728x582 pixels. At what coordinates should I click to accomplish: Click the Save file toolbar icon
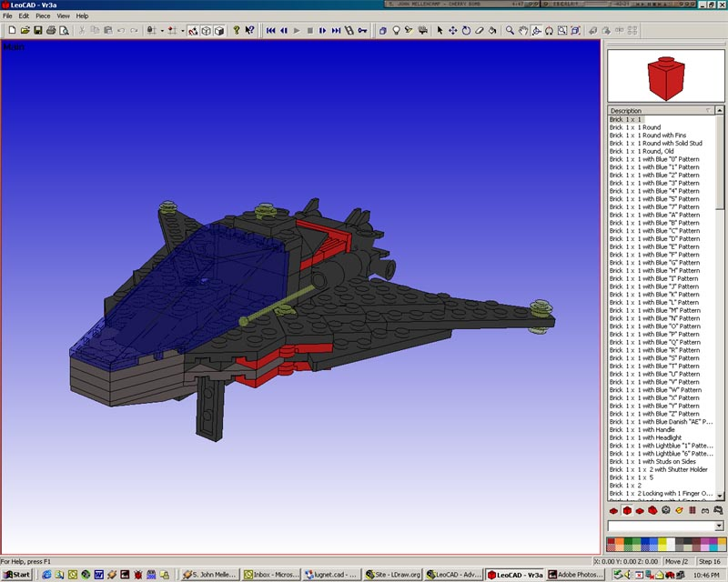38,30
